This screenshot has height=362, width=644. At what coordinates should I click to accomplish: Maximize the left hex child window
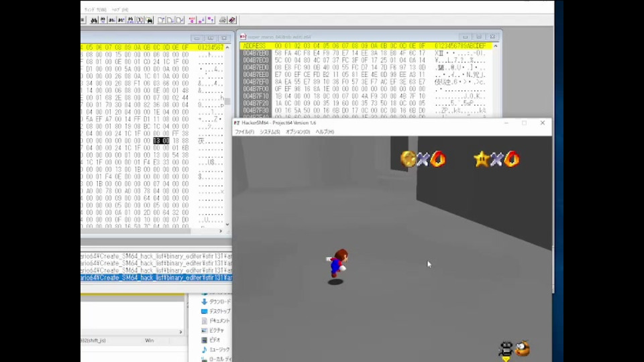click(210, 38)
